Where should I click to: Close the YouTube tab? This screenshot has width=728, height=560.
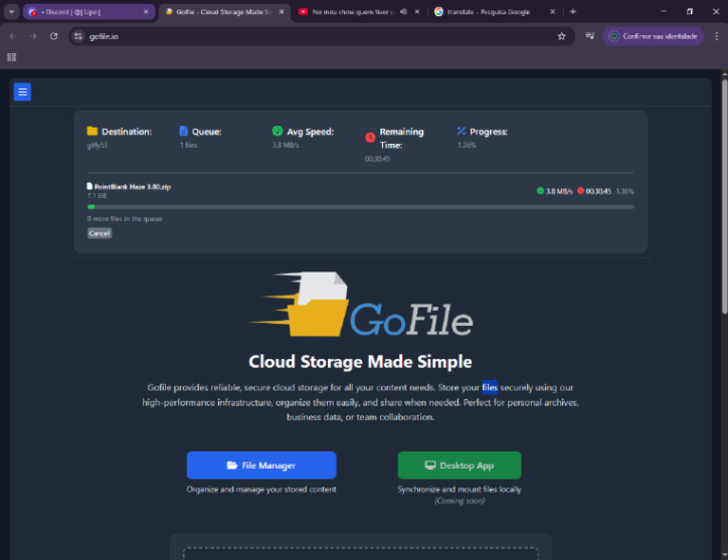[x=417, y=11]
